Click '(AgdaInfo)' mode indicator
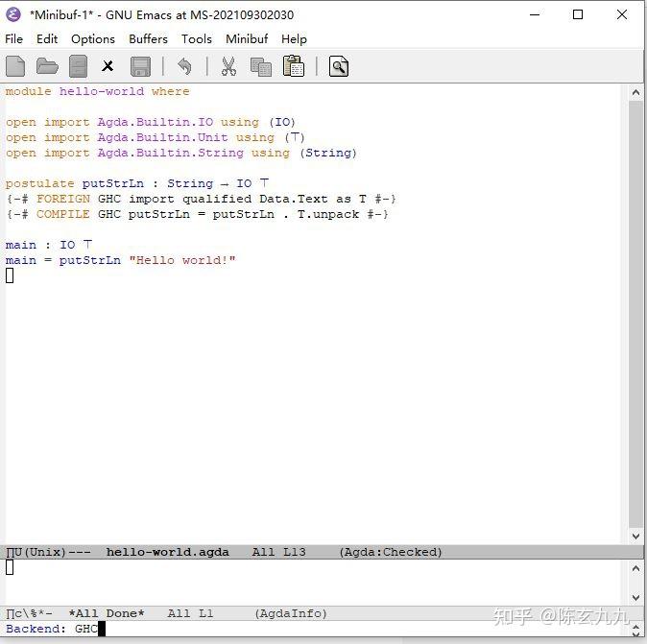Image resolution: width=647 pixels, height=644 pixels. [291, 614]
